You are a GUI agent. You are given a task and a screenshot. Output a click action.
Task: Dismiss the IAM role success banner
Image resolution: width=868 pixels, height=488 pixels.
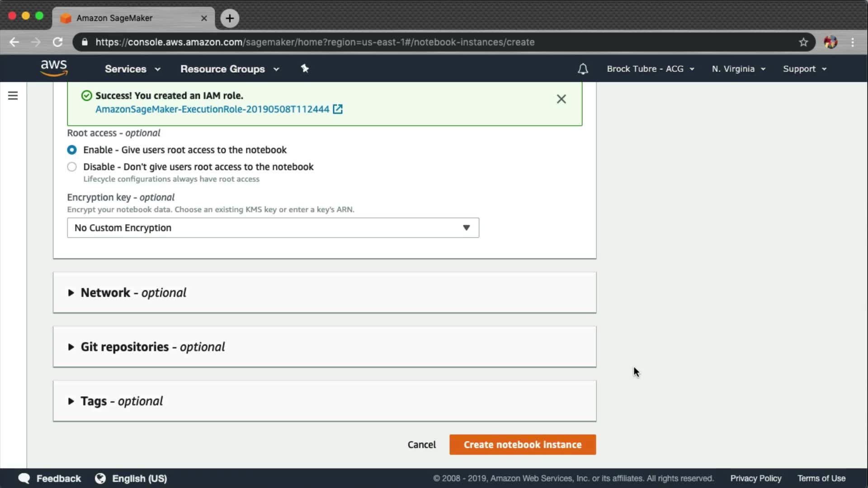pos(561,99)
